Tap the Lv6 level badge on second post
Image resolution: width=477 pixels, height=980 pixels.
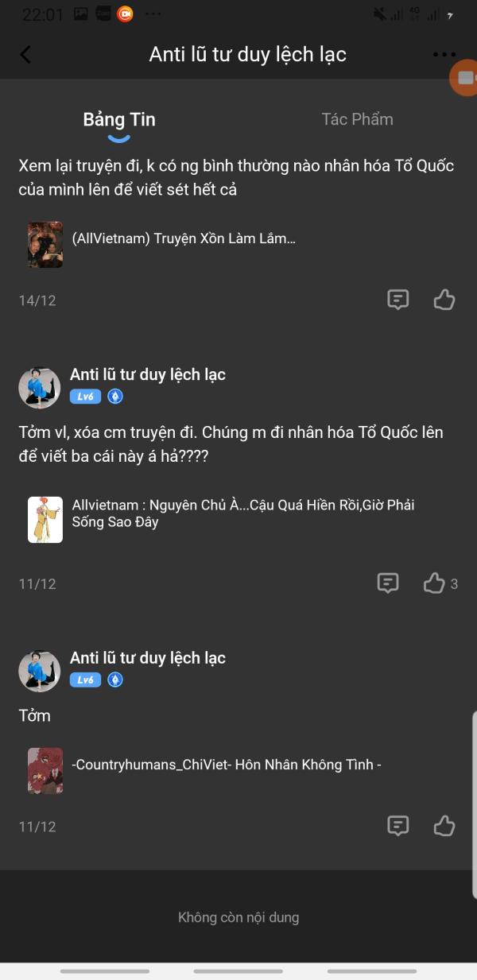point(85,397)
